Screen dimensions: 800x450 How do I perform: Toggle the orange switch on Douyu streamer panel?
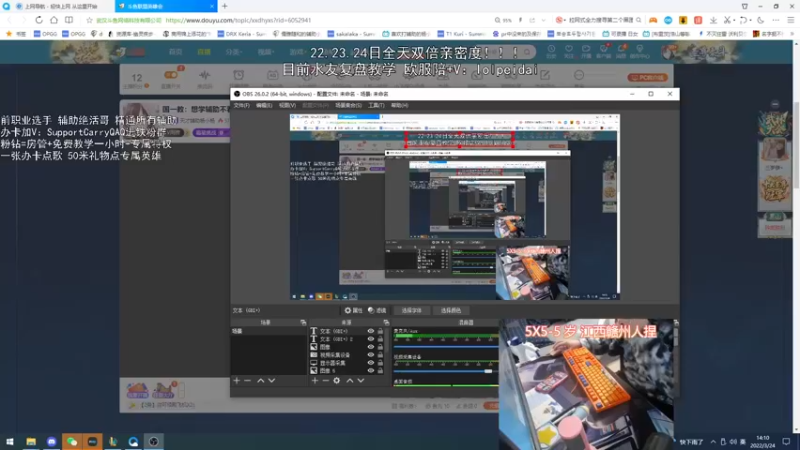[x=171, y=75]
